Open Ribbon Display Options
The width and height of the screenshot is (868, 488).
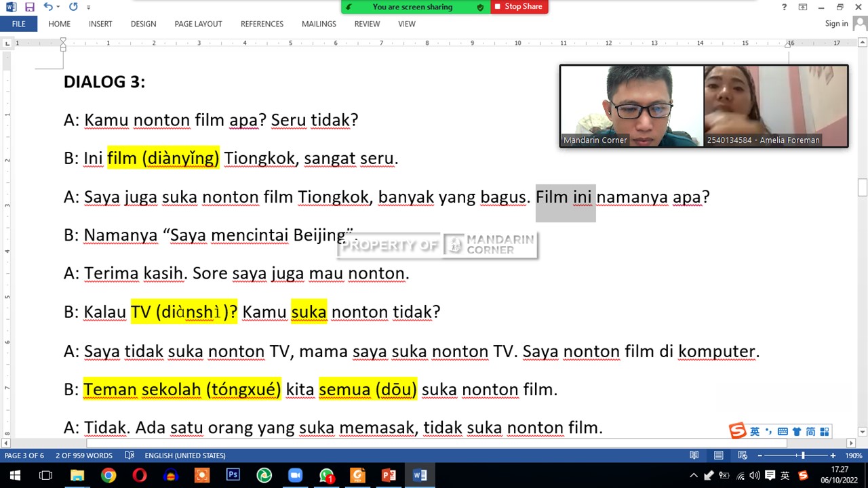[803, 7]
